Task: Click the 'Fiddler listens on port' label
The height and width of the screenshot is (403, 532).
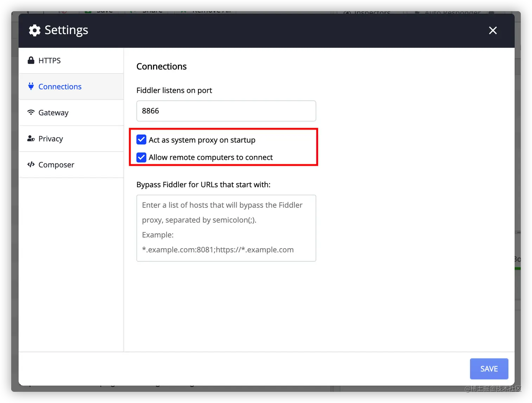Action: (174, 90)
